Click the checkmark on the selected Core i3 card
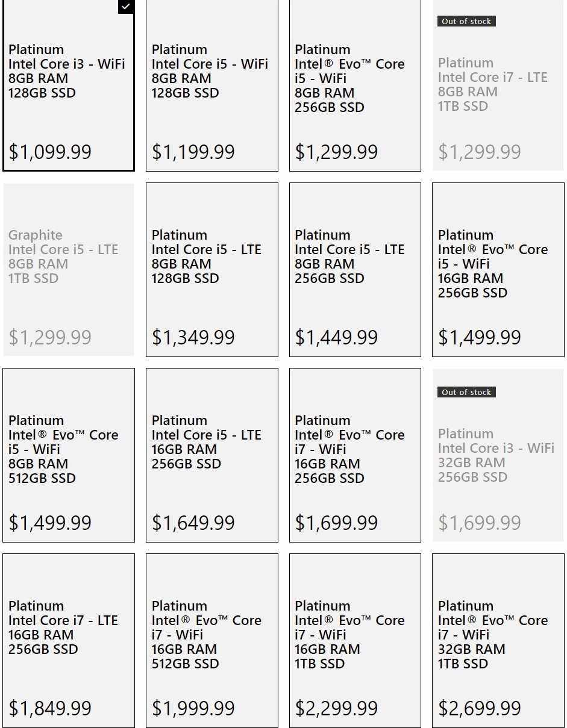Viewport: 567px width, 728px height. (125, 7)
